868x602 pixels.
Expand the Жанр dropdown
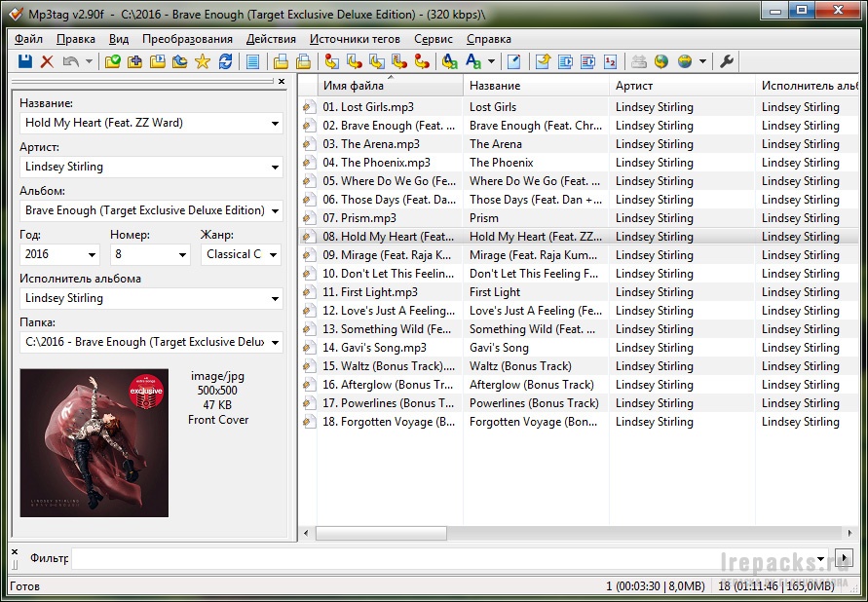point(274,255)
